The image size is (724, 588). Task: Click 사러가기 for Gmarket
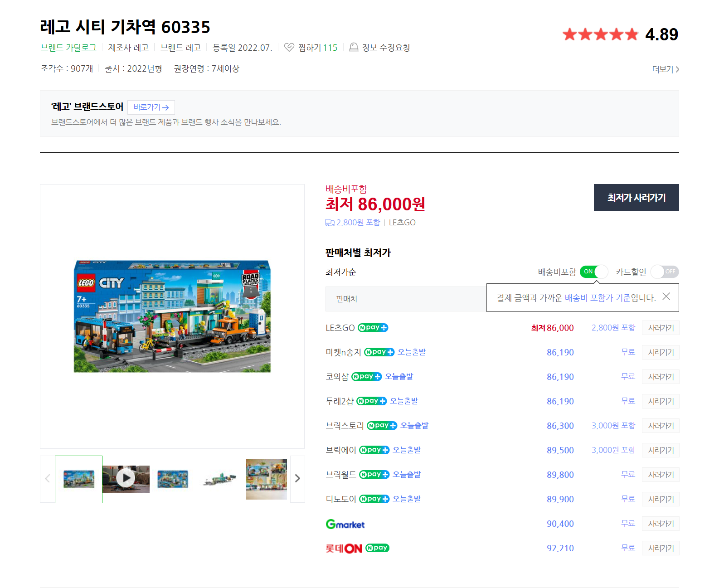pos(661,524)
